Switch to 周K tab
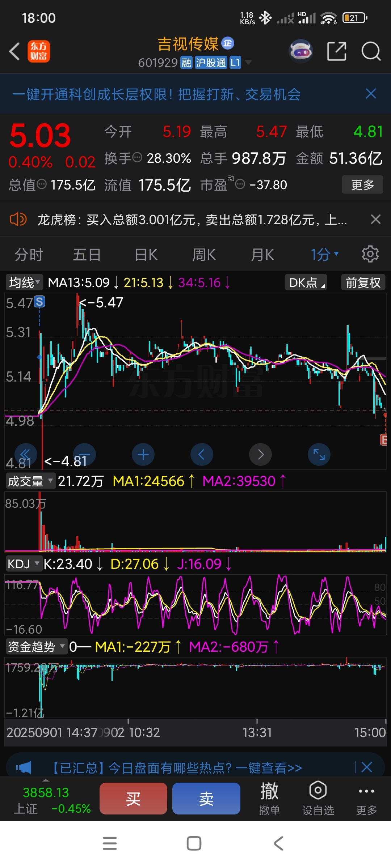 click(x=204, y=254)
